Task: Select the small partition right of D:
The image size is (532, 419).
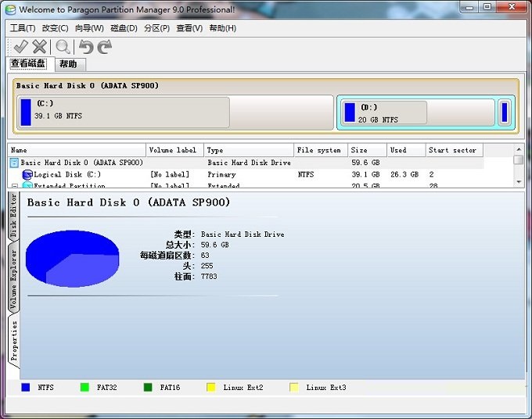Action: pos(505,112)
